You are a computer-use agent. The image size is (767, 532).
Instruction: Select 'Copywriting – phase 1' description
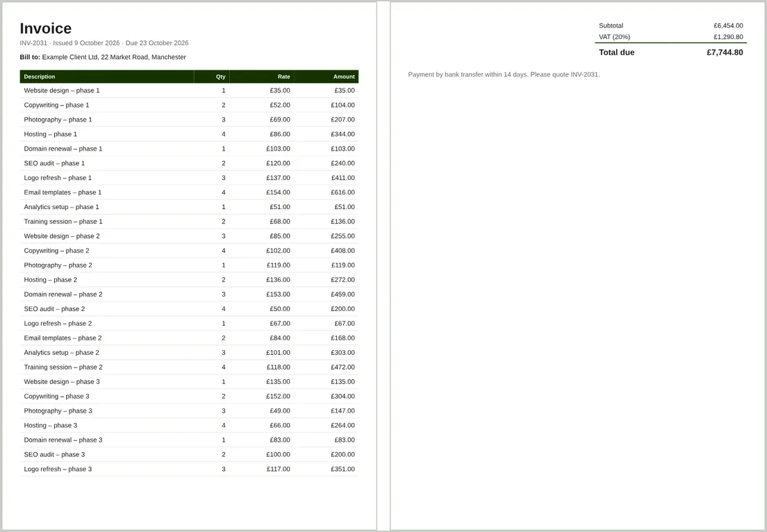(x=57, y=105)
